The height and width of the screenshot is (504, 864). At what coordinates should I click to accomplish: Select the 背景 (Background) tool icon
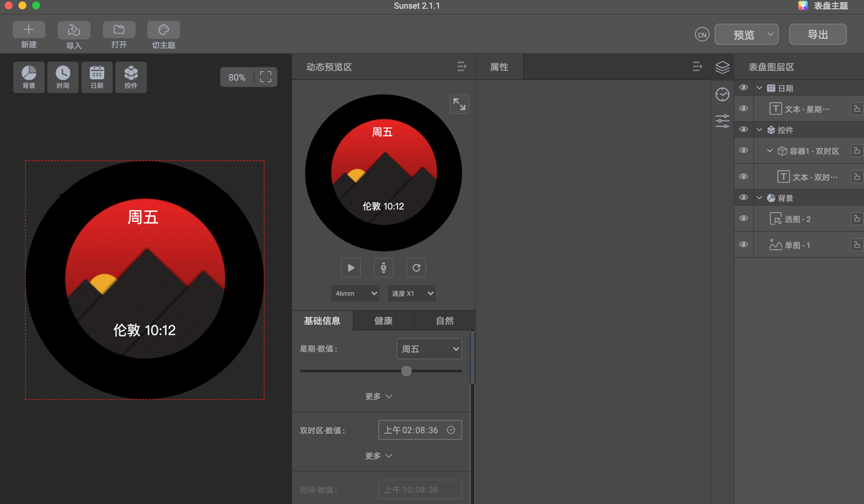click(29, 77)
